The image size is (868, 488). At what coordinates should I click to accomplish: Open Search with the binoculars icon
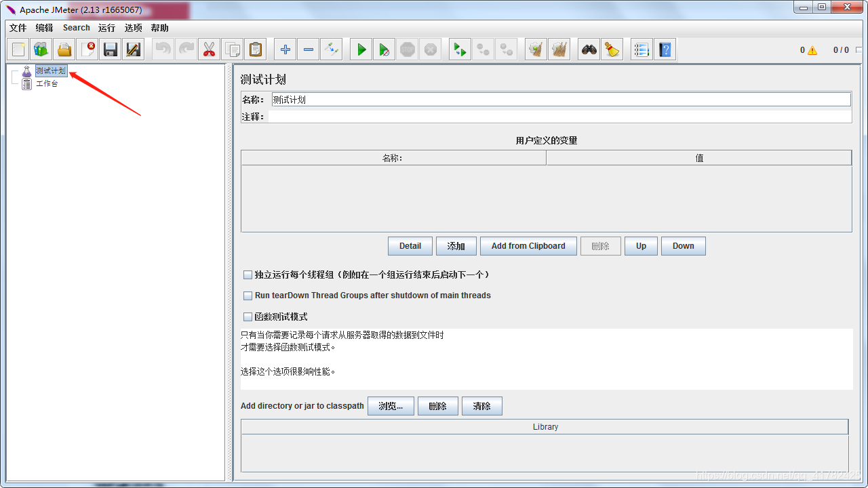pos(589,49)
